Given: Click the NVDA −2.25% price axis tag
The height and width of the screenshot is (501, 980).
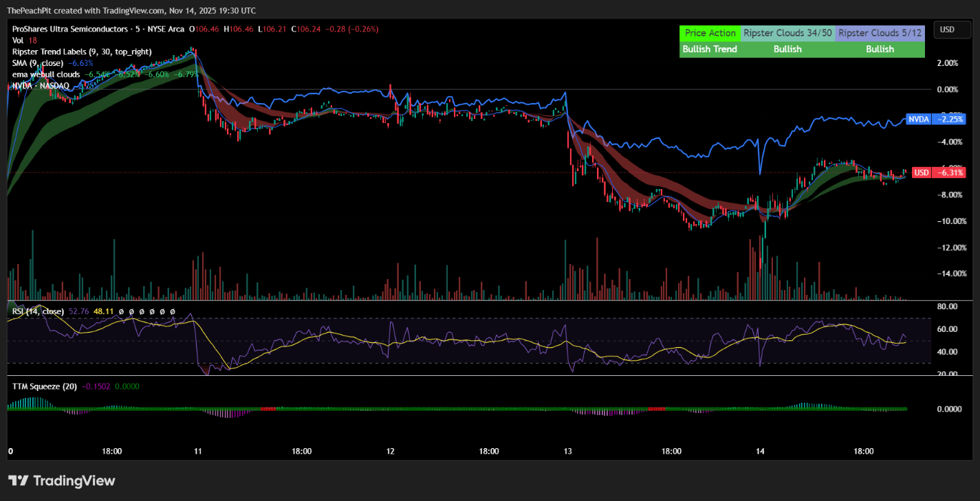Looking at the screenshot, I should tap(936, 119).
